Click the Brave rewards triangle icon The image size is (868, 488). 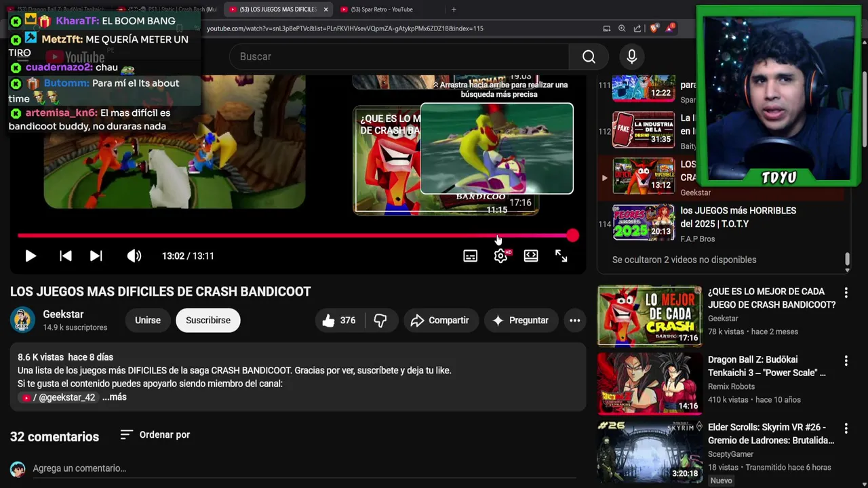(x=670, y=28)
